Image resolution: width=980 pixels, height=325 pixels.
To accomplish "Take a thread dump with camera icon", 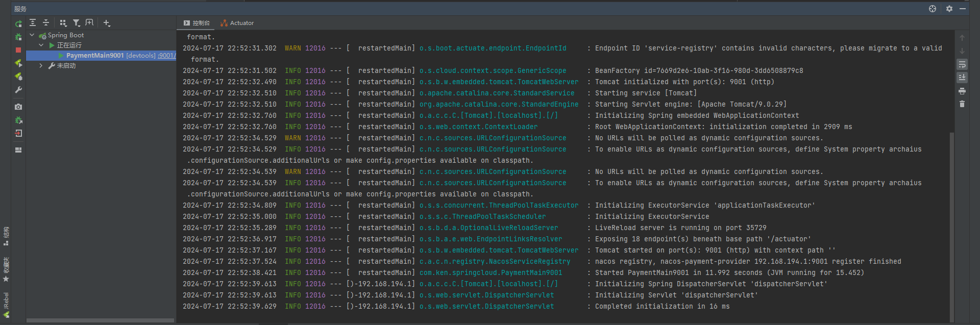I will tap(18, 107).
